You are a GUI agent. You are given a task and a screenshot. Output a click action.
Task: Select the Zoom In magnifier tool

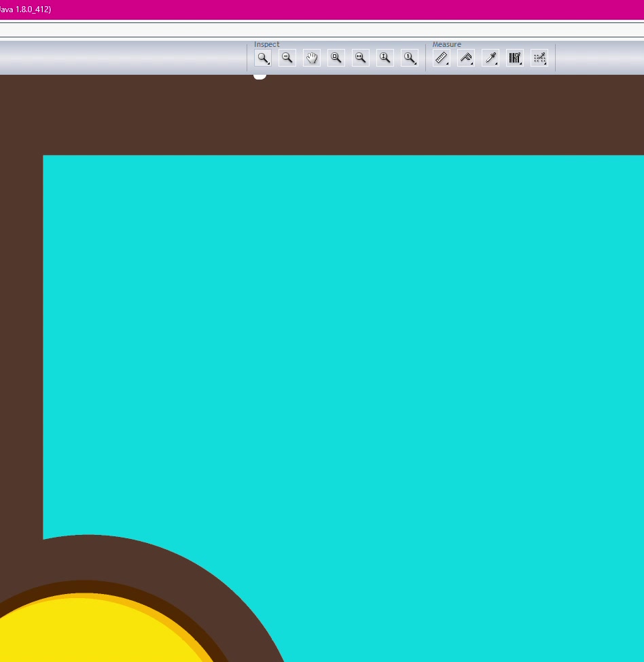tap(262, 58)
